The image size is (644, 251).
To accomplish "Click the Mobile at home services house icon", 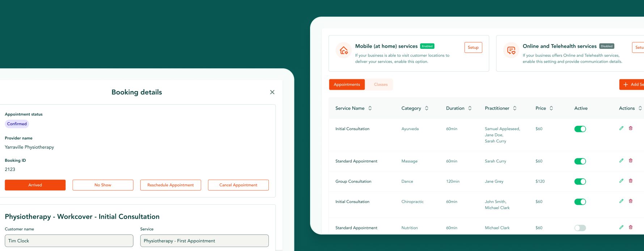I will (x=343, y=50).
